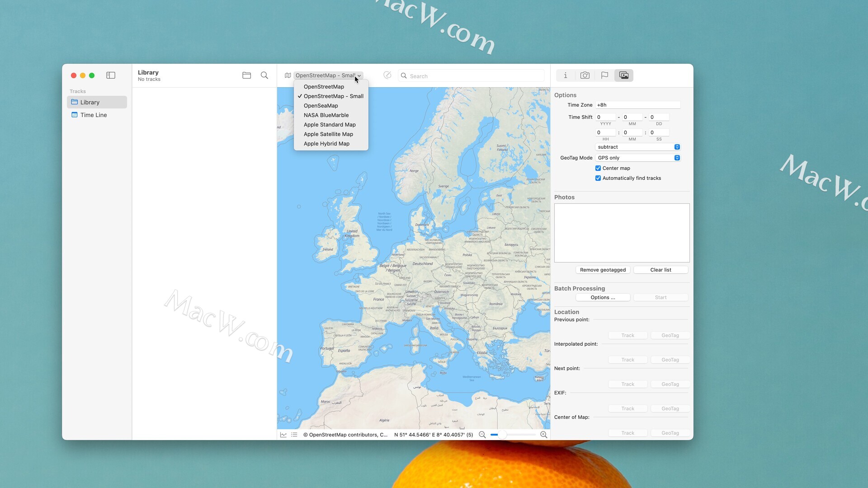Image resolution: width=868 pixels, height=488 pixels.
Task: Click the Time Zone +8h field
Action: point(638,105)
